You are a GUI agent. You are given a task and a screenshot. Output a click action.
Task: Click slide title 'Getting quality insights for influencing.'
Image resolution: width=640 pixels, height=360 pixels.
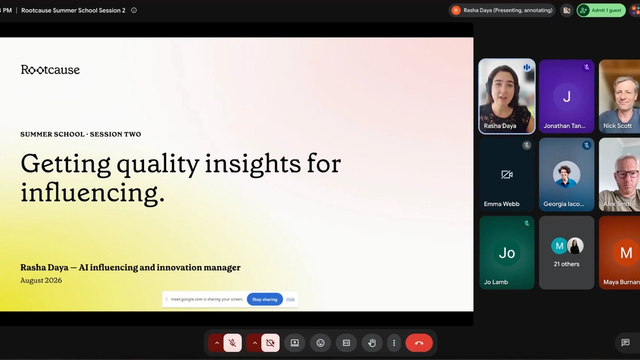coord(181,178)
